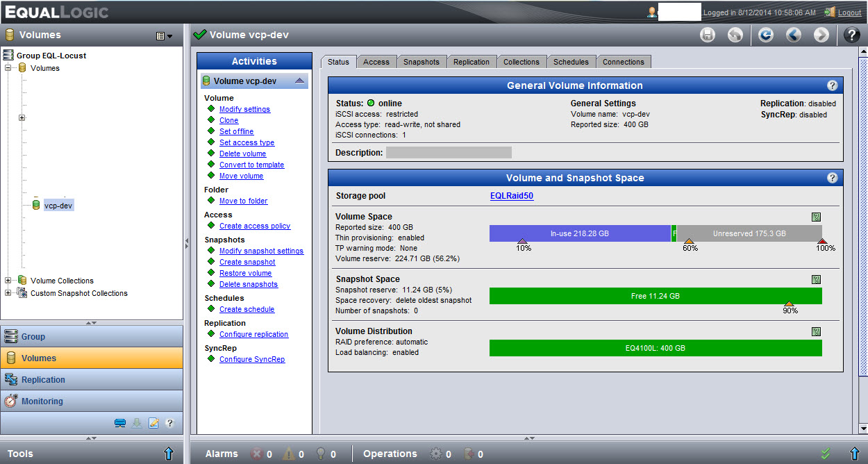This screenshot has width=868, height=464.
Task: Go back with the left arrow icon
Action: coord(794,35)
